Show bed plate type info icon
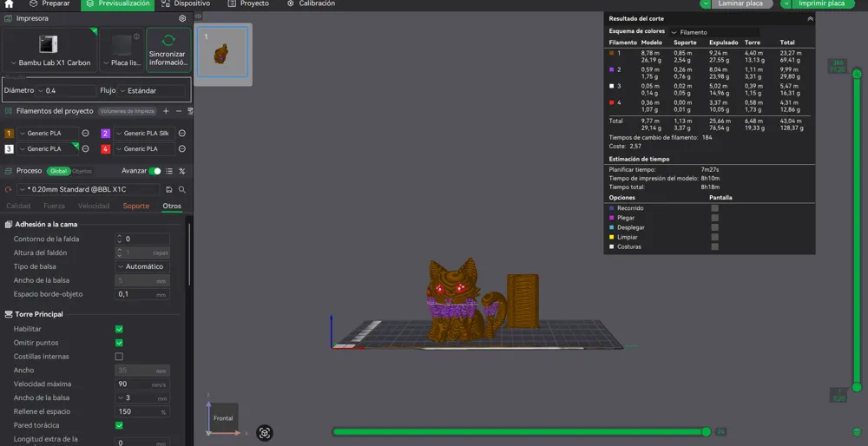868x446 pixels. [137, 36]
